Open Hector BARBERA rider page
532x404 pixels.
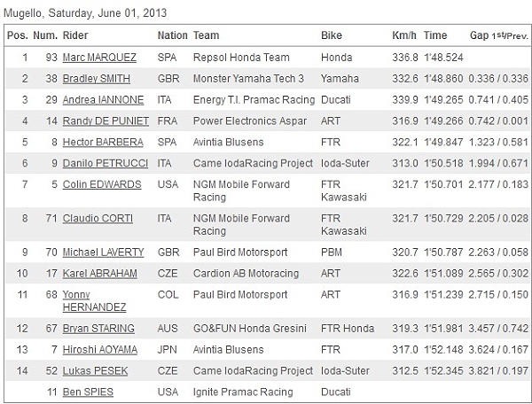(103, 142)
